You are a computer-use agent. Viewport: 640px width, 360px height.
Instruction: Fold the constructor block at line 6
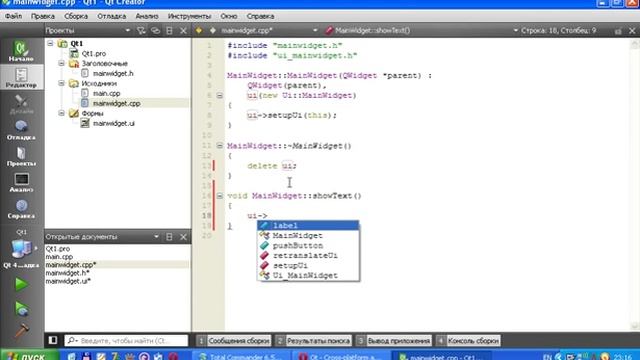(x=220, y=96)
